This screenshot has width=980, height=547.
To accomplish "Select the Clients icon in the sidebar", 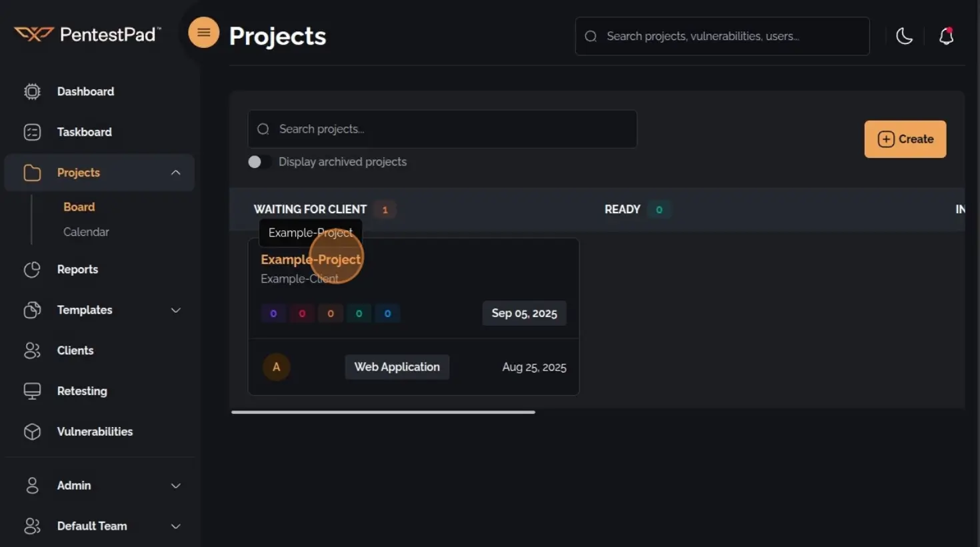I will coord(31,350).
